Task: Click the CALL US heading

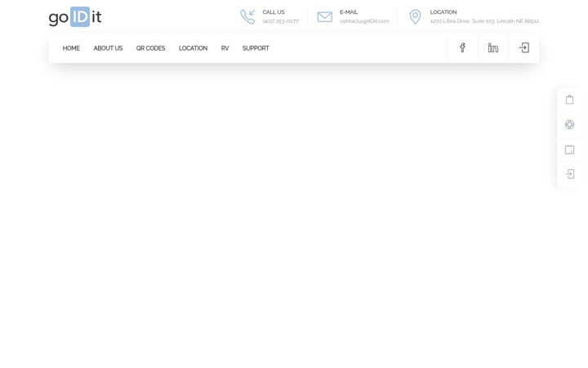Action: click(274, 12)
